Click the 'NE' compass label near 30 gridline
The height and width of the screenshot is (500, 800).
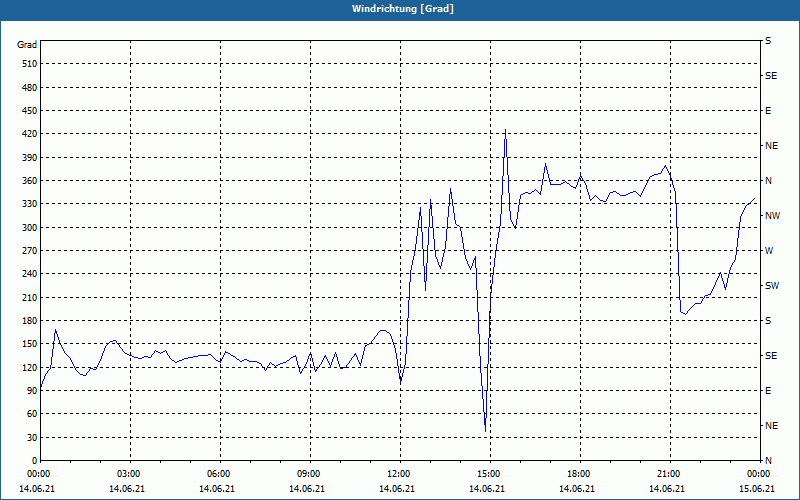point(771,426)
